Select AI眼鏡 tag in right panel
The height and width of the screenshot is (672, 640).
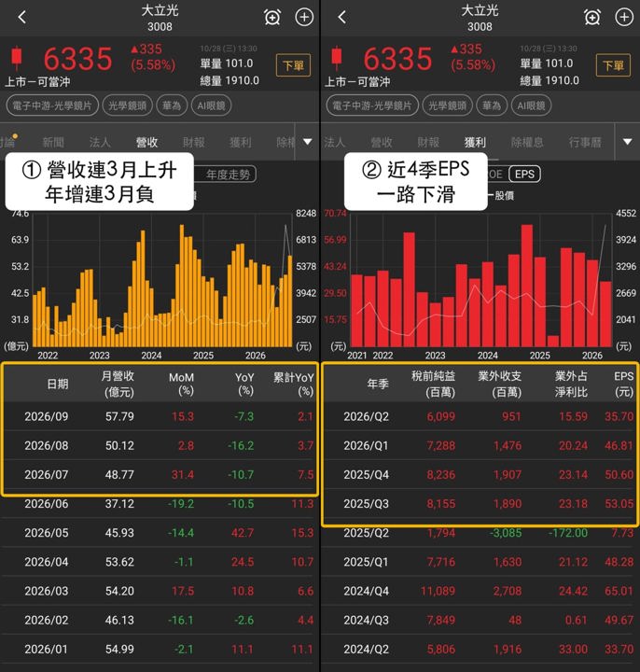531,105
